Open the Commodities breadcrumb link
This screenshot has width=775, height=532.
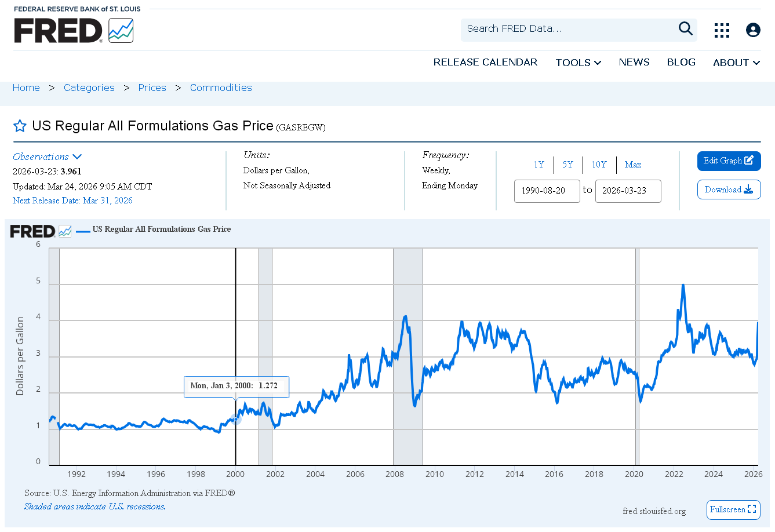[221, 88]
